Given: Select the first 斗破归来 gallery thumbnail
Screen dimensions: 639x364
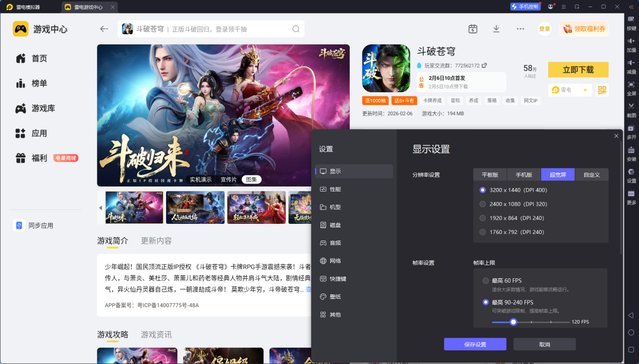Looking at the screenshot, I should pos(134,207).
